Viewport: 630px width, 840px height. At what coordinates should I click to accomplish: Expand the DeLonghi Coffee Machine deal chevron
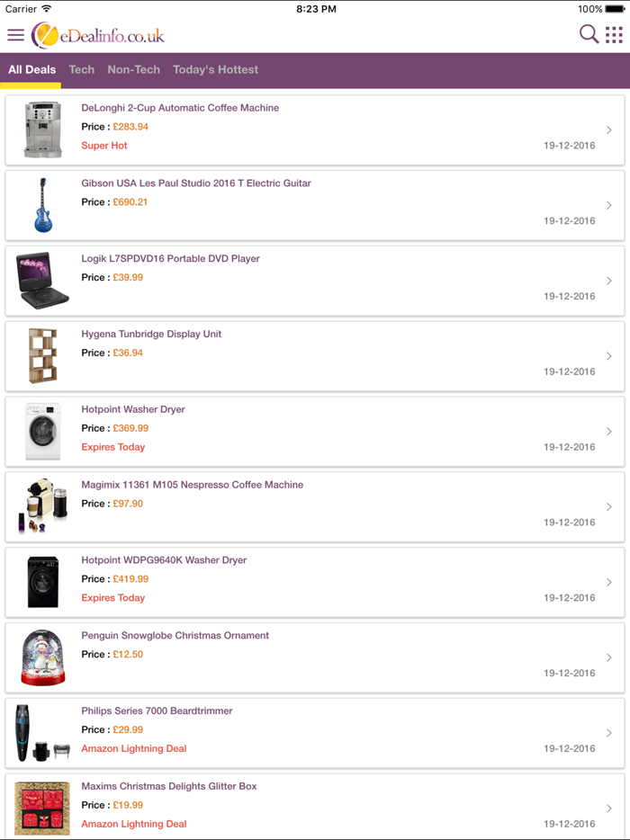pos(610,130)
